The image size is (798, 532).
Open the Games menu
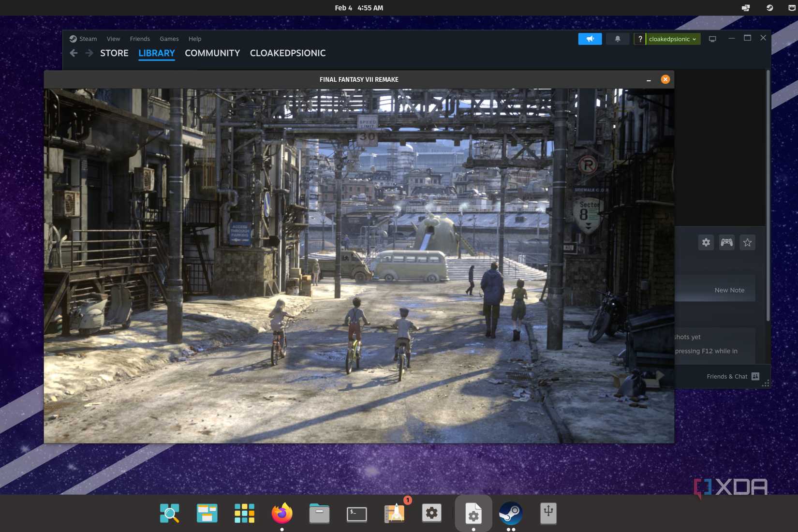(x=169, y=39)
